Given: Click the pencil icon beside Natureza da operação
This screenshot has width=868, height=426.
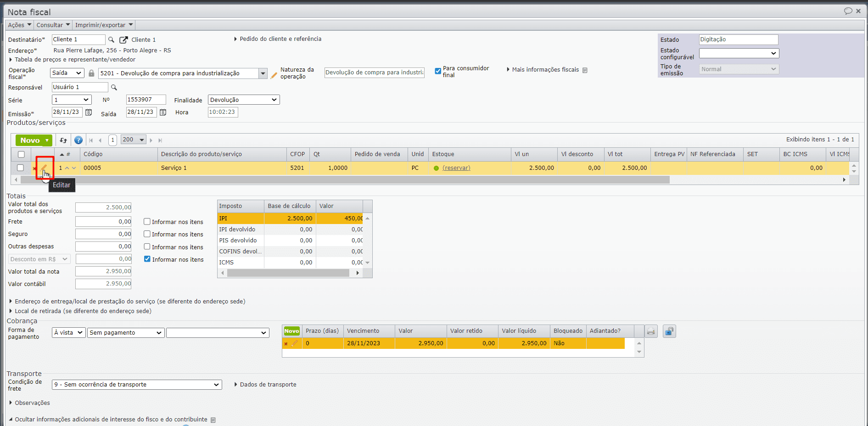Looking at the screenshot, I should (274, 75).
